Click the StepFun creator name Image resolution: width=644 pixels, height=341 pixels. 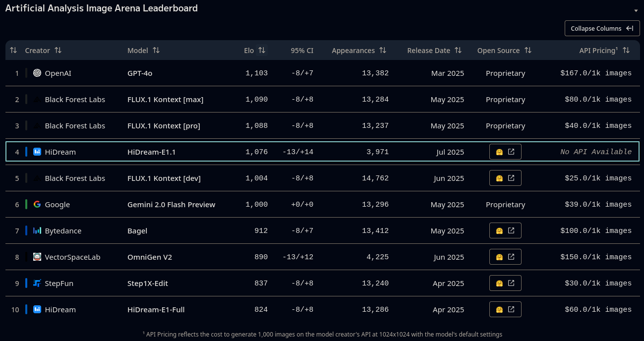(59, 284)
